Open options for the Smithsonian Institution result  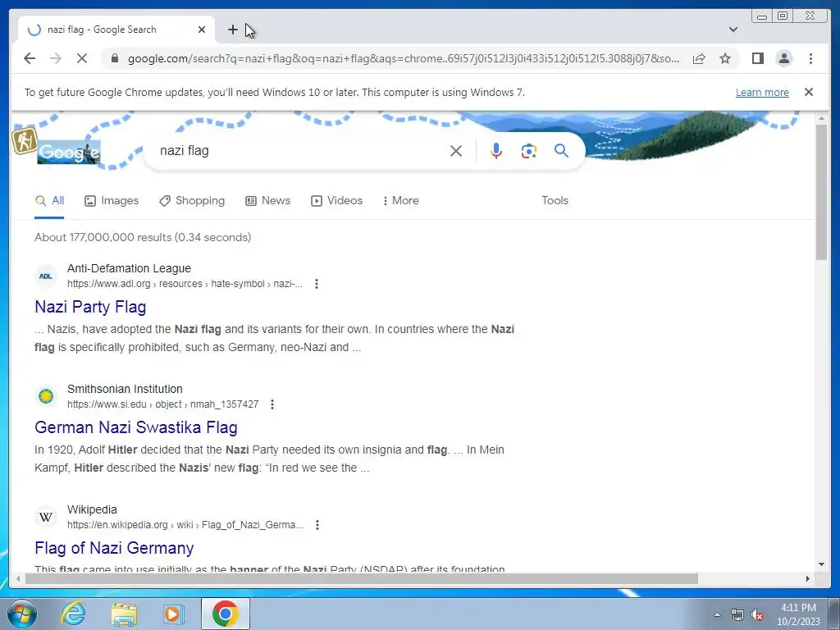272,404
